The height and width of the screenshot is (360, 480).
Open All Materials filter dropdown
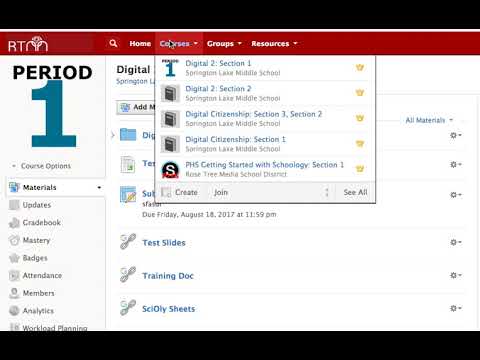429,120
